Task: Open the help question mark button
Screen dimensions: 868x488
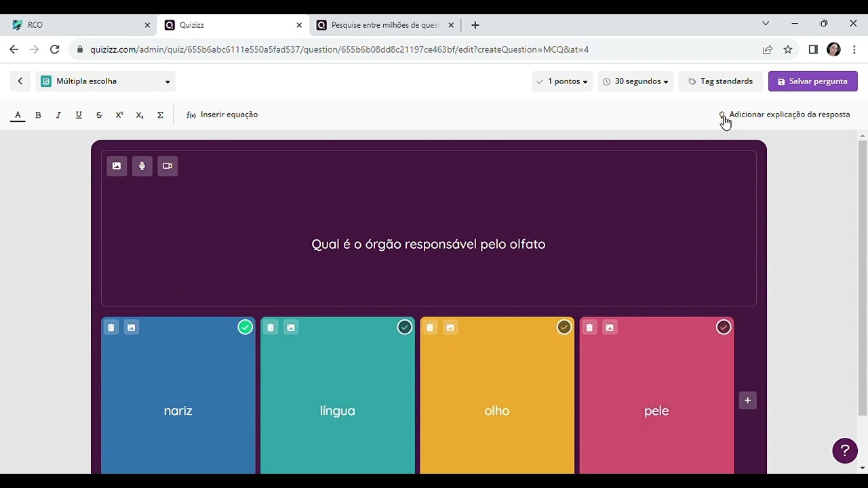Action: (x=845, y=450)
